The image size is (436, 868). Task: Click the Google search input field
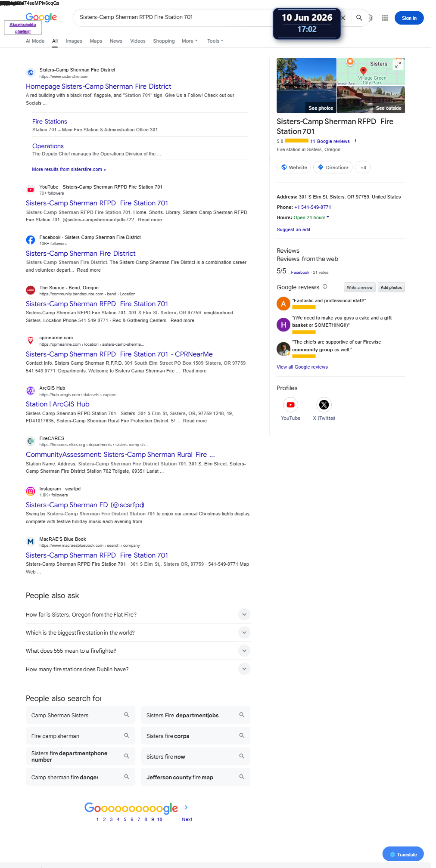[x=172, y=17]
